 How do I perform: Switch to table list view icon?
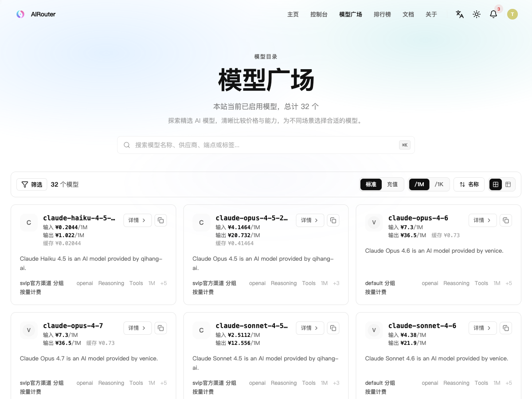tap(508, 184)
